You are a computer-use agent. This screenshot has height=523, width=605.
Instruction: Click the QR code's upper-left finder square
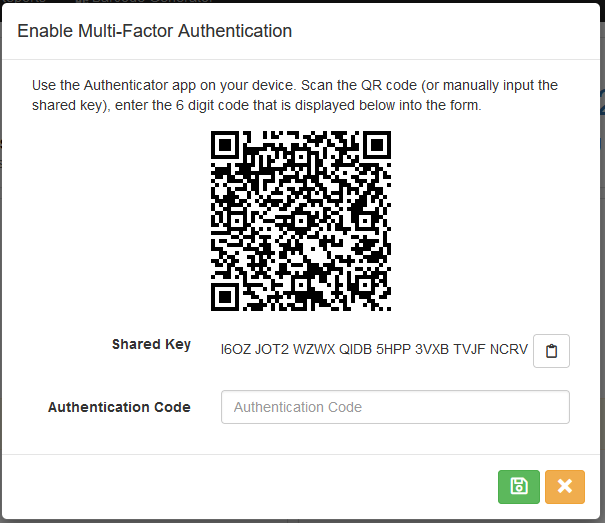[x=225, y=145]
